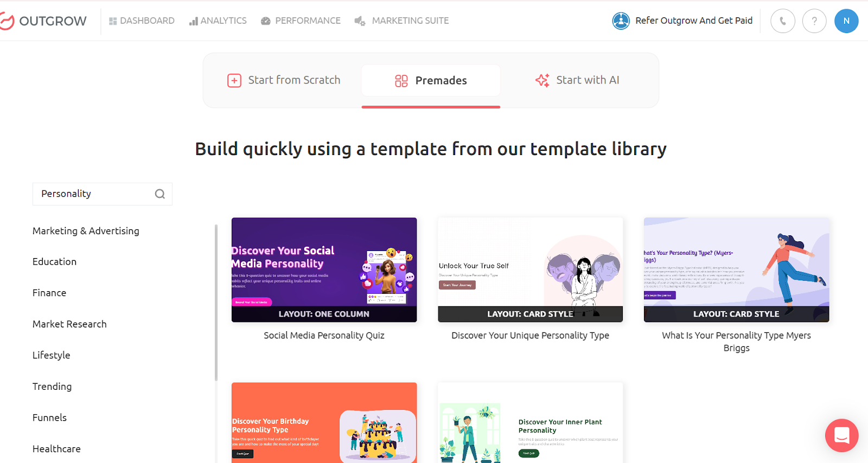Click the category list scrollbar
The height and width of the screenshot is (463, 868).
216,303
